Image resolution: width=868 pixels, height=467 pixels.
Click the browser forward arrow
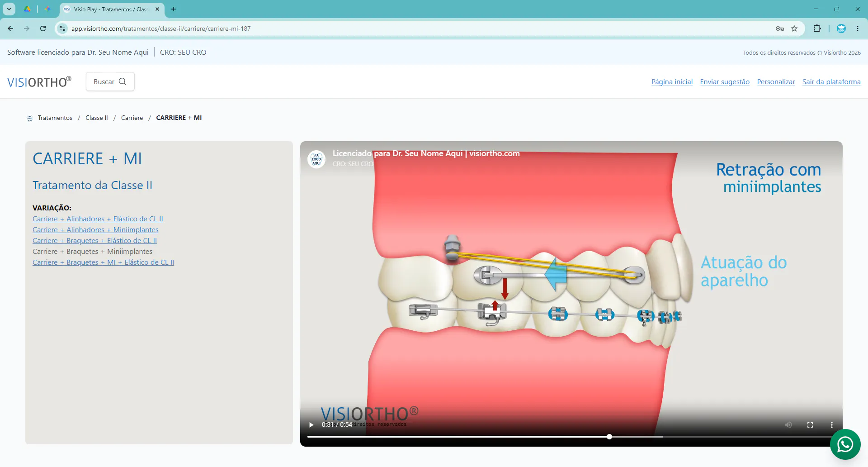click(x=27, y=29)
